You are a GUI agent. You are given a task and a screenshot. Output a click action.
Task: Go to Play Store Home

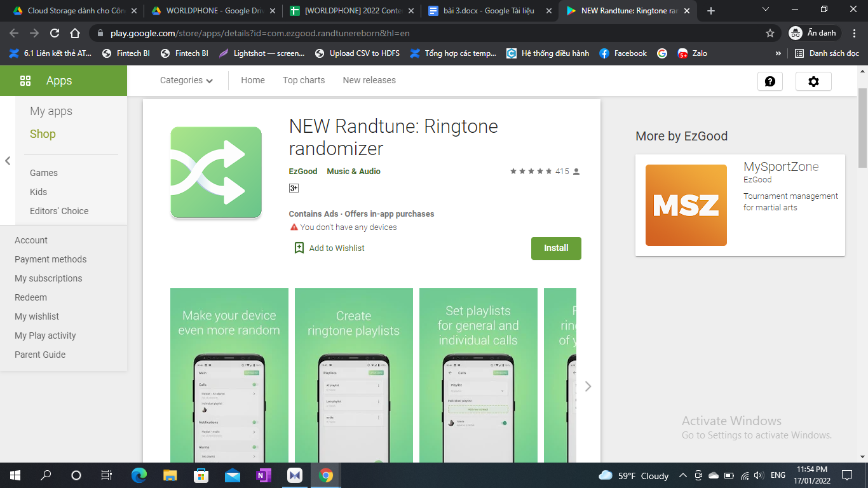(x=253, y=80)
